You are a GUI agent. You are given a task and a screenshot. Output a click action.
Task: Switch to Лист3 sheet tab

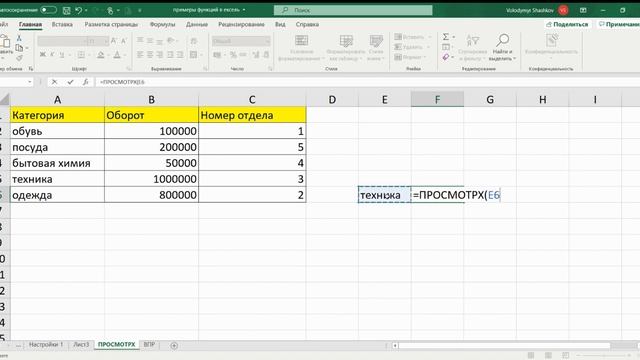pyautogui.click(x=81, y=344)
